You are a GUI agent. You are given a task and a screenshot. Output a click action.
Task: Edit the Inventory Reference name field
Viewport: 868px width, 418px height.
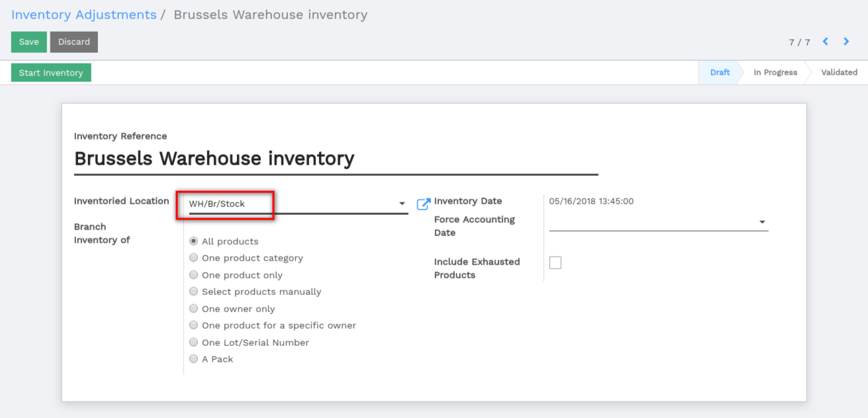tap(336, 159)
